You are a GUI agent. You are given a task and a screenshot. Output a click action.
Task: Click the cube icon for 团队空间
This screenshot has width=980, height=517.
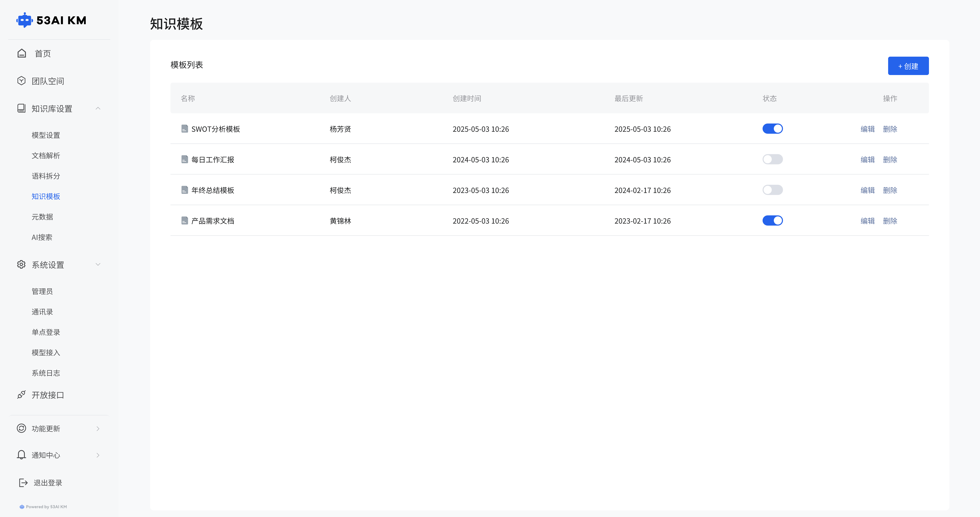click(x=22, y=81)
